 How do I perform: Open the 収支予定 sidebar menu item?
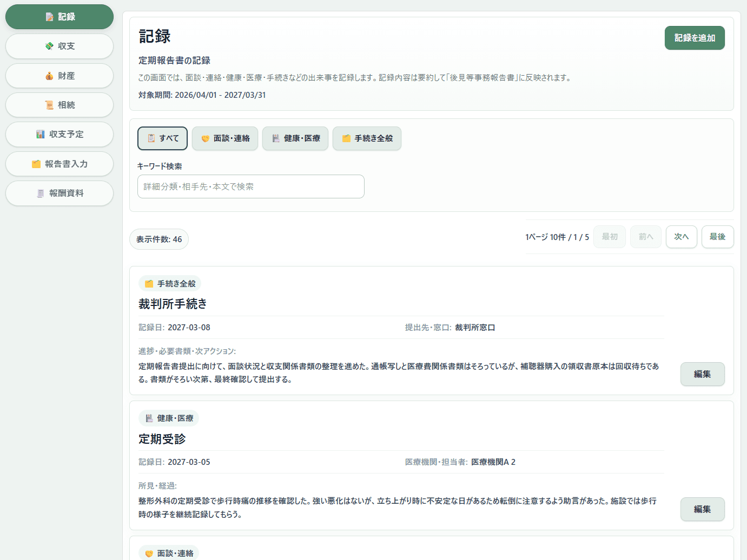coord(60,134)
